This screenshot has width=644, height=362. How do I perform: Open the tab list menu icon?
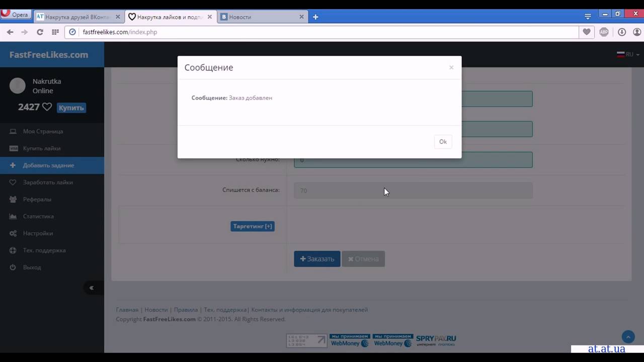588,16
